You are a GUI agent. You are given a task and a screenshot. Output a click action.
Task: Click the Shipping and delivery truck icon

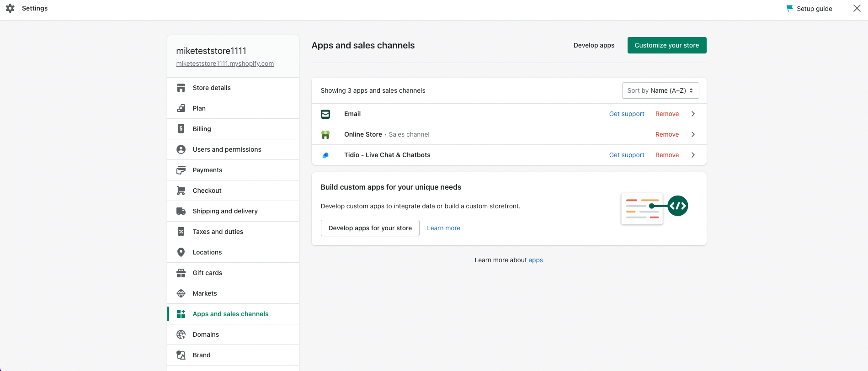[181, 211]
